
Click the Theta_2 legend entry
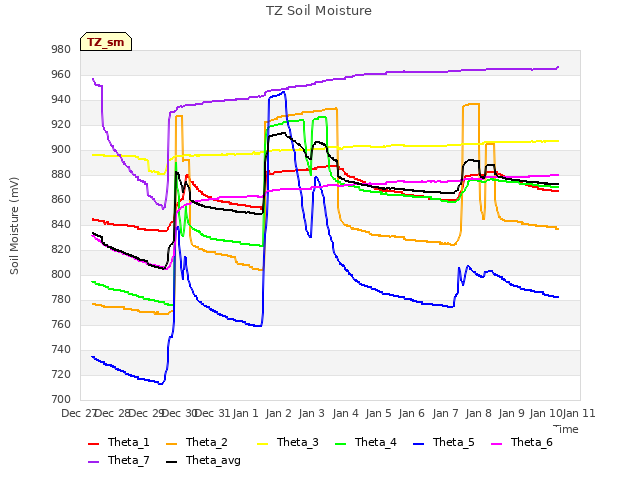[x=197, y=442]
